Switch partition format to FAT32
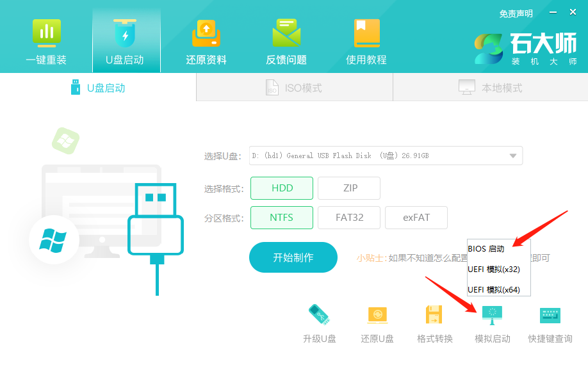Viewport: 588px width, 370px height. (x=349, y=218)
